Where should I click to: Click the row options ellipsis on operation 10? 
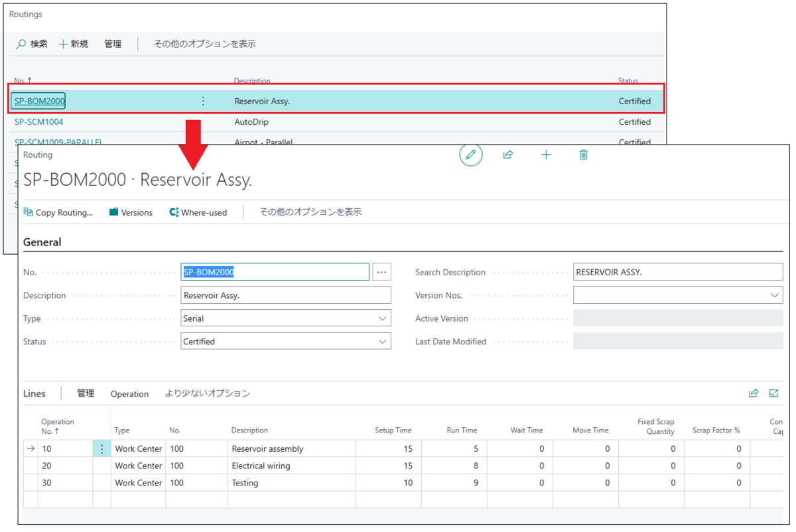(101, 448)
